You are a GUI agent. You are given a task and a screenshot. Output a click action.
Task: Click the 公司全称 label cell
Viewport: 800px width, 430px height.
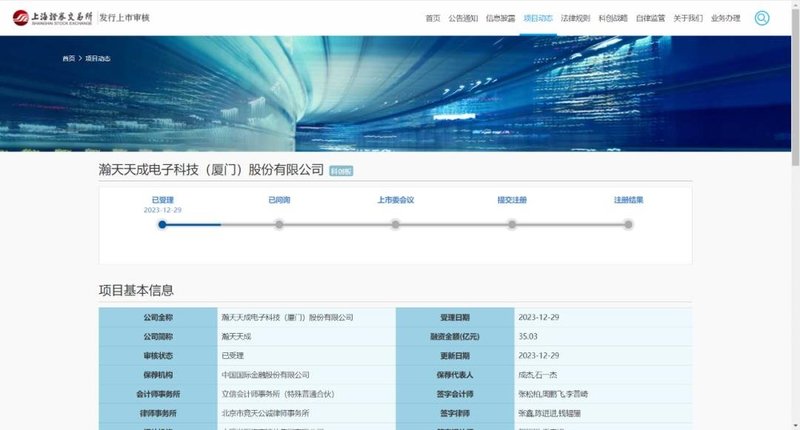point(158,317)
